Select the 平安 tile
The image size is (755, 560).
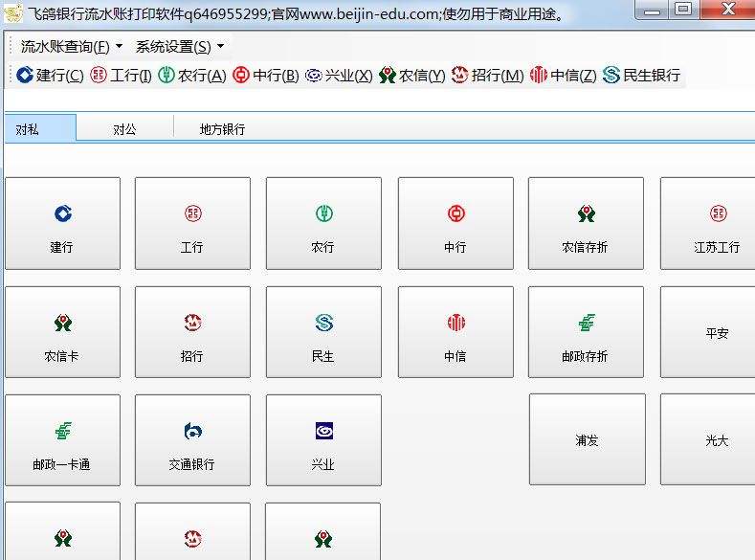tap(708, 332)
